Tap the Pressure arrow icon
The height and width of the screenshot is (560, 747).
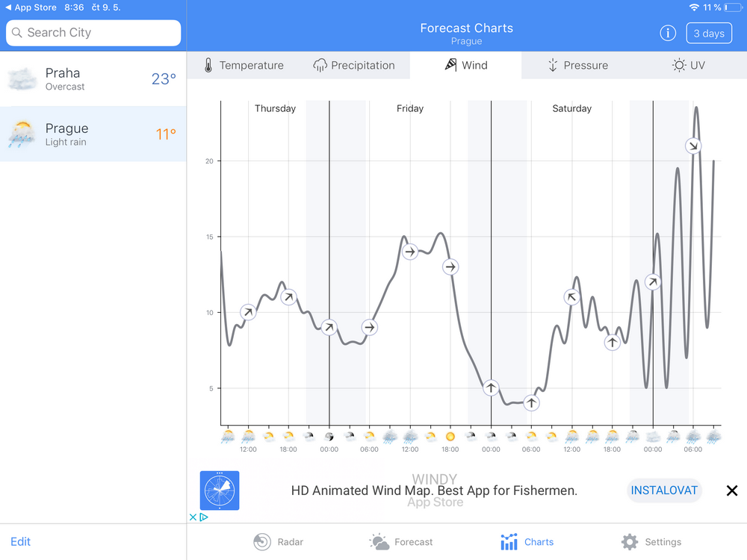tap(553, 66)
